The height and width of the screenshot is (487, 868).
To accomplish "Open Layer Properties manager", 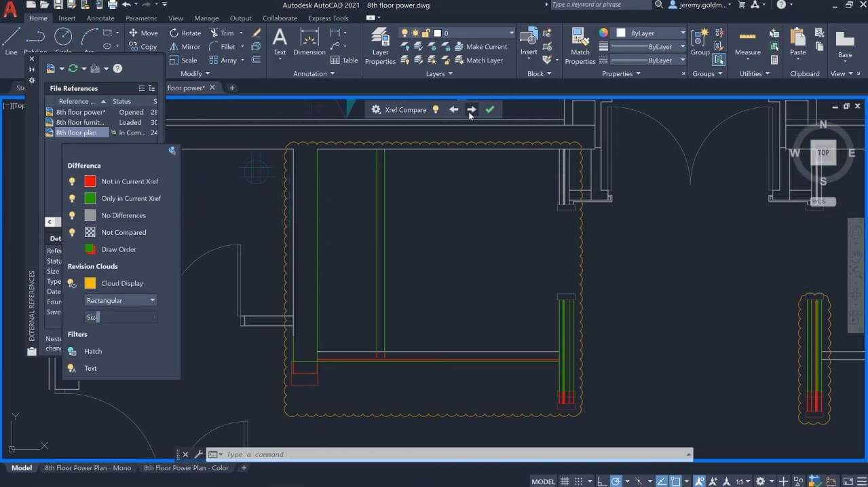I will click(380, 46).
